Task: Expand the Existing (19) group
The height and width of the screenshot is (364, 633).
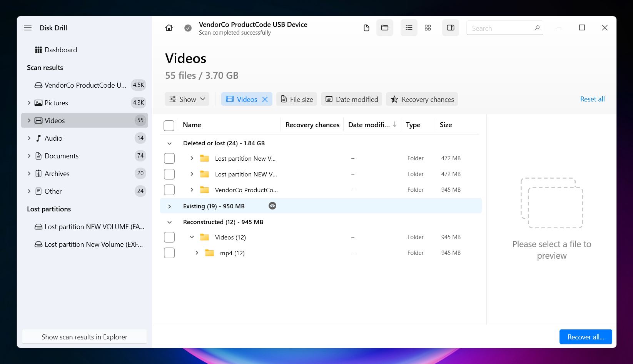Action: click(x=169, y=206)
